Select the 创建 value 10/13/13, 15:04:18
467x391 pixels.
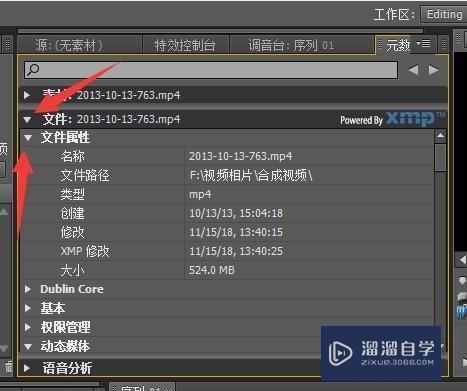click(236, 213)
